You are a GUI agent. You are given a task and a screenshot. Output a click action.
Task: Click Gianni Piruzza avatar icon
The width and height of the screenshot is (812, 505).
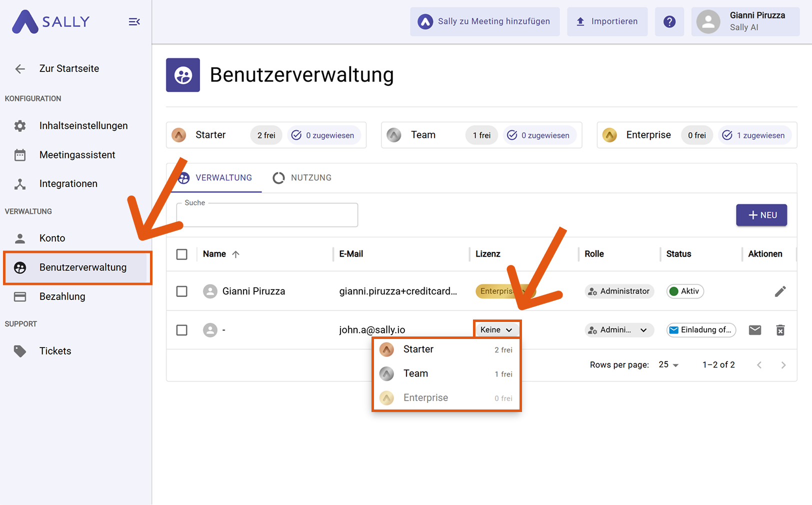(210, 291)
